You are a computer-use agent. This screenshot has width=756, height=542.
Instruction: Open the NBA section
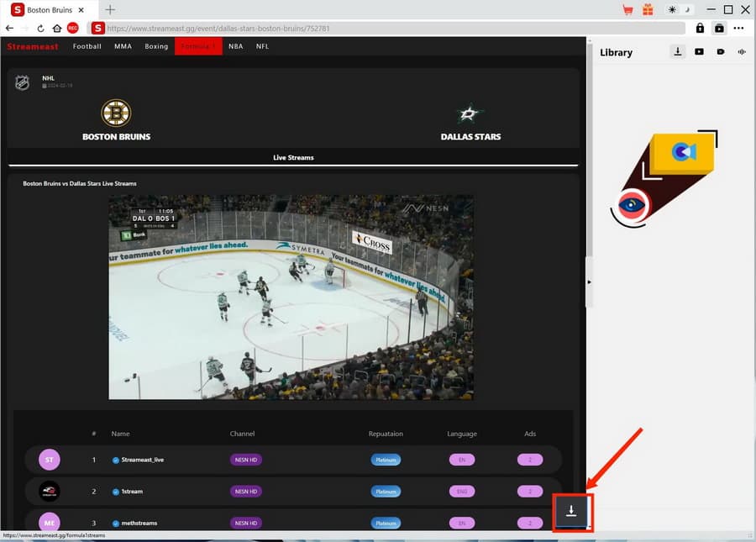(x=235, y=46)
